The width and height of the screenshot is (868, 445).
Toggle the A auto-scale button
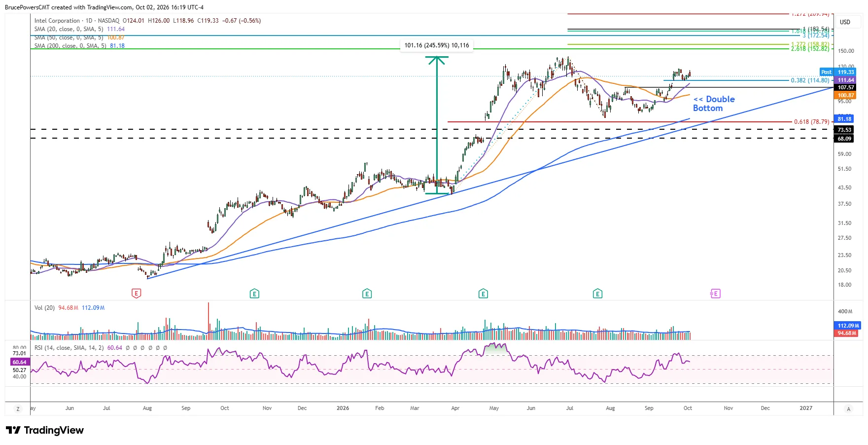click(x=848, y=409)
